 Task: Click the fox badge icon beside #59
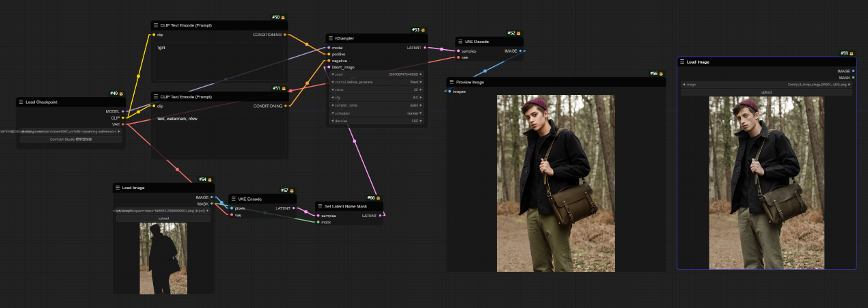point(852,53)
